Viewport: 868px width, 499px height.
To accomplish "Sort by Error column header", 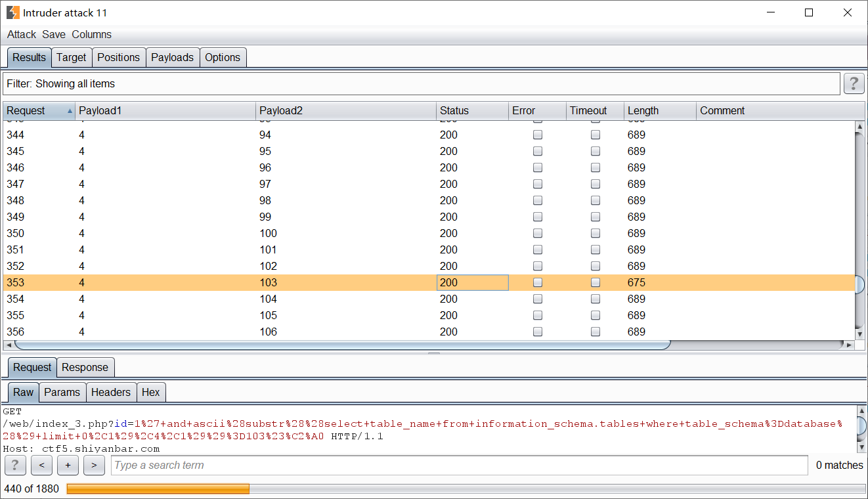I will click(x=538, y=111).
